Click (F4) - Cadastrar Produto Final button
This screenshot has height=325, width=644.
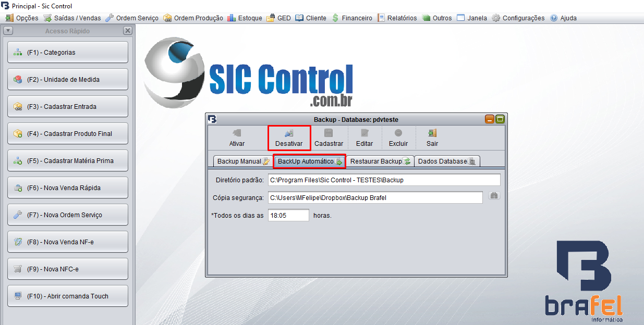pos(68,133)
